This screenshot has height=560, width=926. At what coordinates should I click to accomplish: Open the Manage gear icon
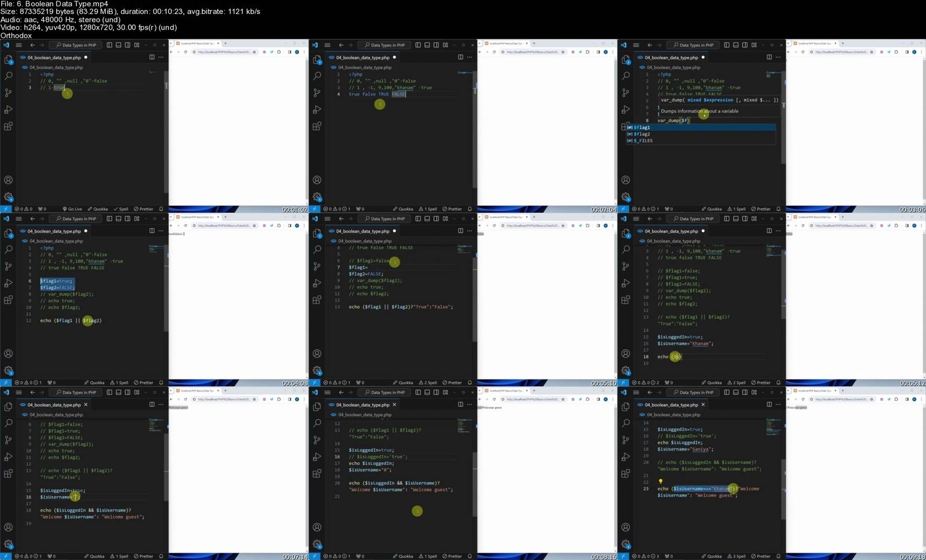tap(9, 197)
